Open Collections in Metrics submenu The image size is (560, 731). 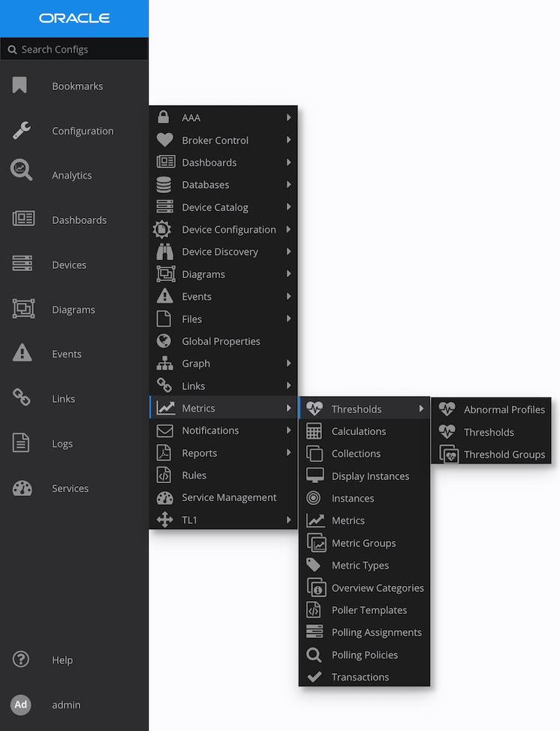[364, 454]
